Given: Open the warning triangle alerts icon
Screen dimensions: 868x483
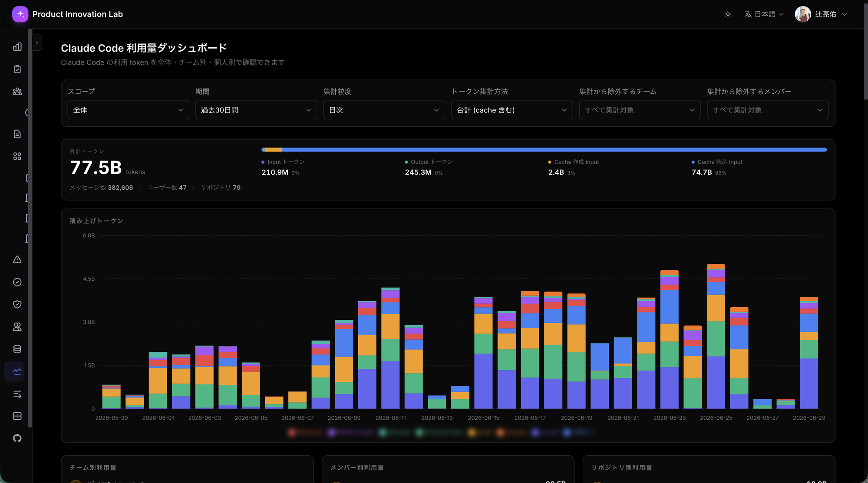Looking at the screenshot, I should pyautogui.click(x=17, y=260).
